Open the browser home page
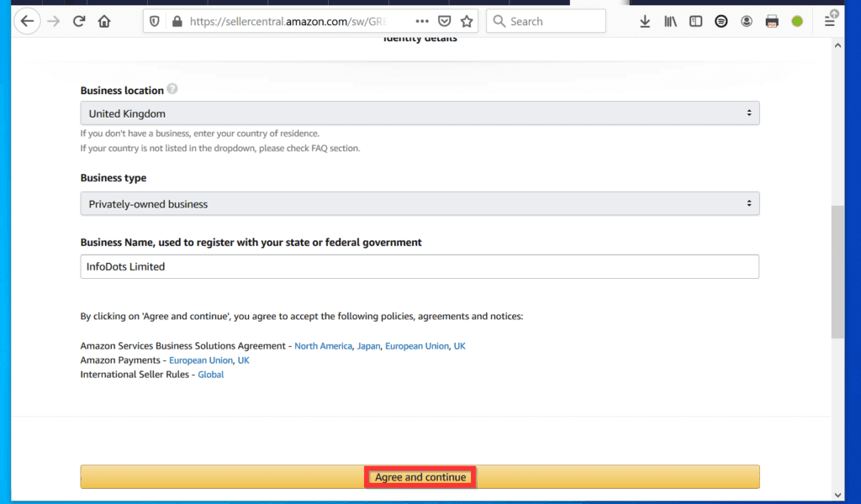861x504 pixels. pos(103,21)
